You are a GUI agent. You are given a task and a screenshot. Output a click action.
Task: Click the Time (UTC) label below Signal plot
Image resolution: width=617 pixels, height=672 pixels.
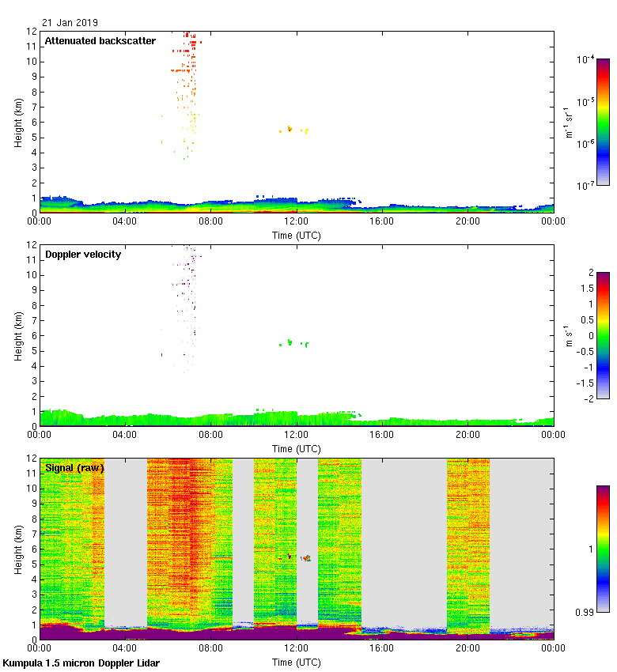(x=297, y=662)
